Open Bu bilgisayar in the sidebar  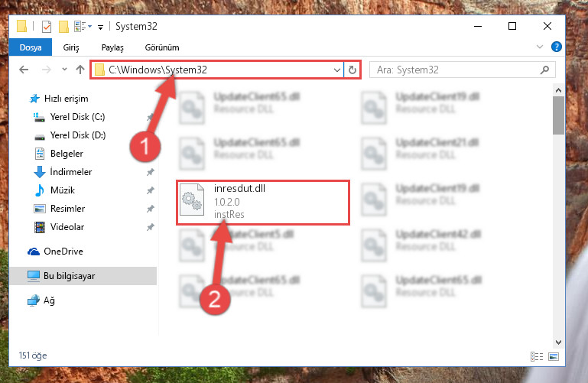pos(83,276)
